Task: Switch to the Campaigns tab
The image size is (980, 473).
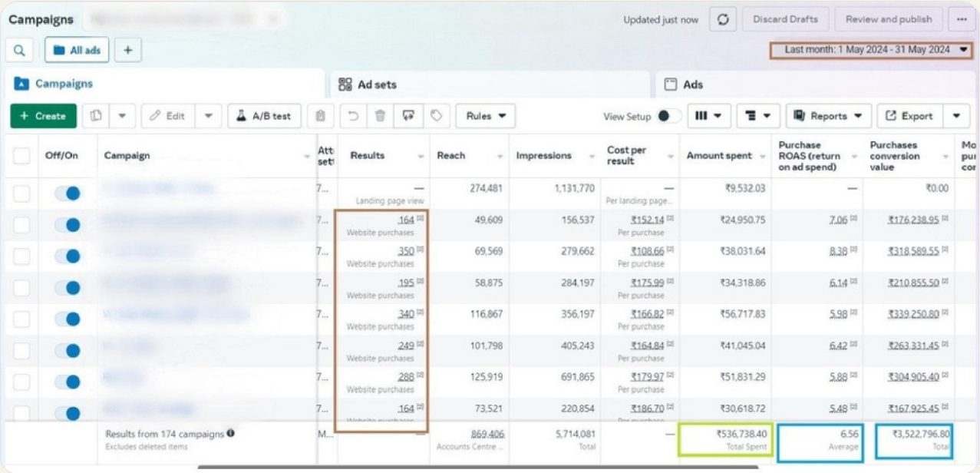Action: coord(166,84)
